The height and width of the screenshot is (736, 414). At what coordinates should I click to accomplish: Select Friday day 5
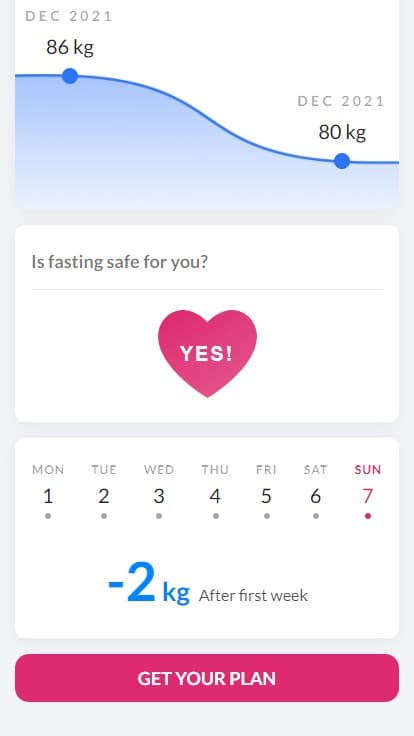pyautogui.click(x=266, y=491)
